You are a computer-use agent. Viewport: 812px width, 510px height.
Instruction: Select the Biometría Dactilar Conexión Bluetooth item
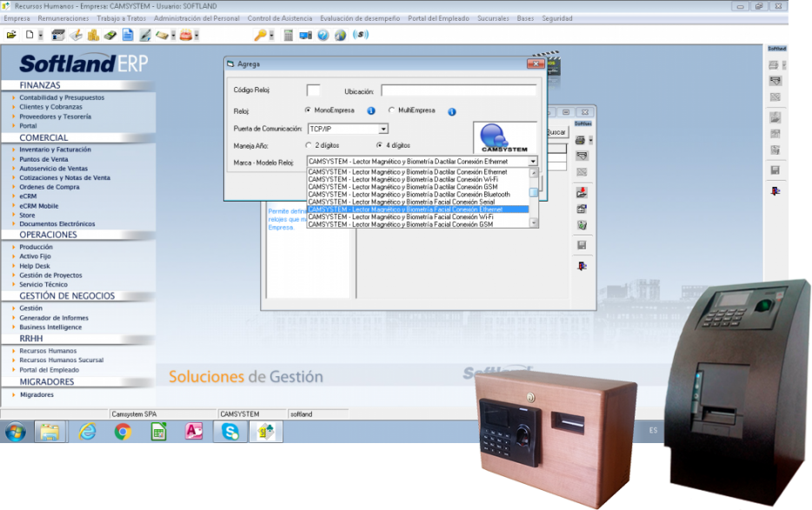pos(418,194)
